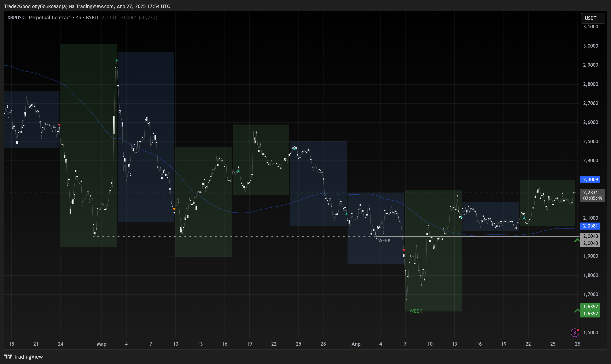Click the 3,0000 value on price scale
611x364 pixels.
click(590, 46)
